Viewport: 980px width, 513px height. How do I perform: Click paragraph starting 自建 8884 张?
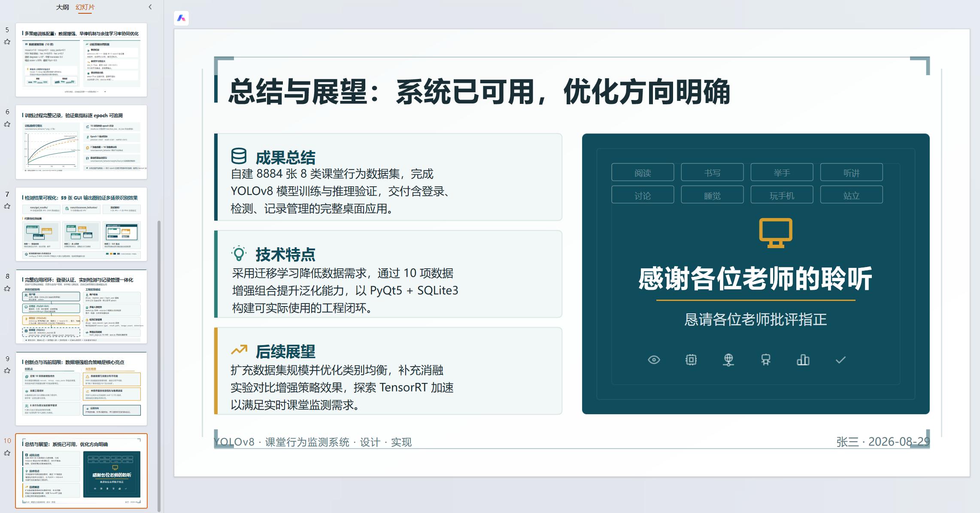tap(342, 191)
